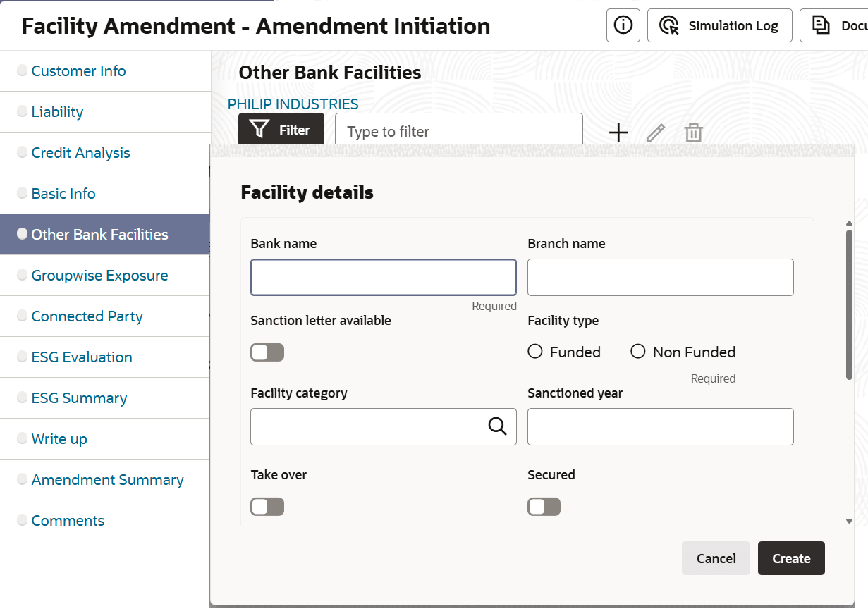Open the Simulation Log
Image resolution: width=868 pixels, height=616 pixels.
pyautogui.click(x=719, y=25)
